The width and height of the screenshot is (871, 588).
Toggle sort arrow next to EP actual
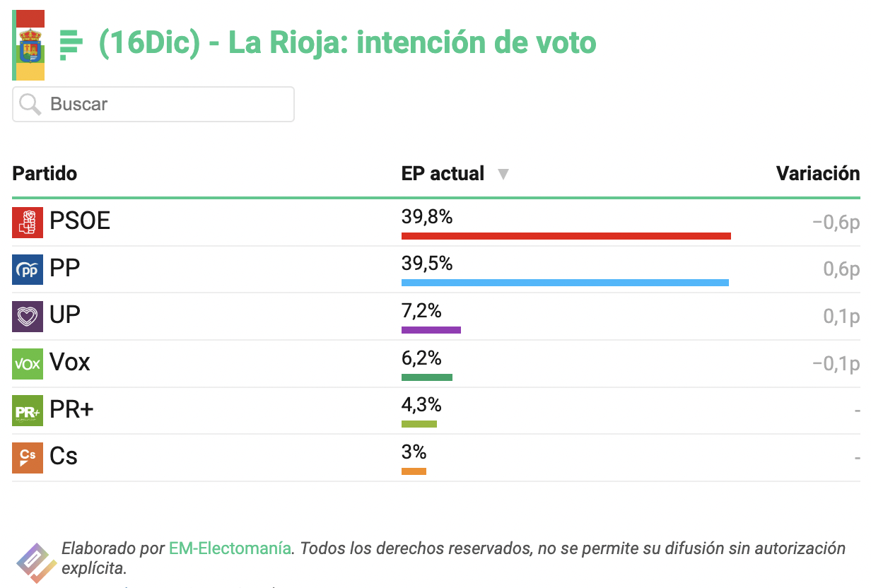click(x=503, y=174)
